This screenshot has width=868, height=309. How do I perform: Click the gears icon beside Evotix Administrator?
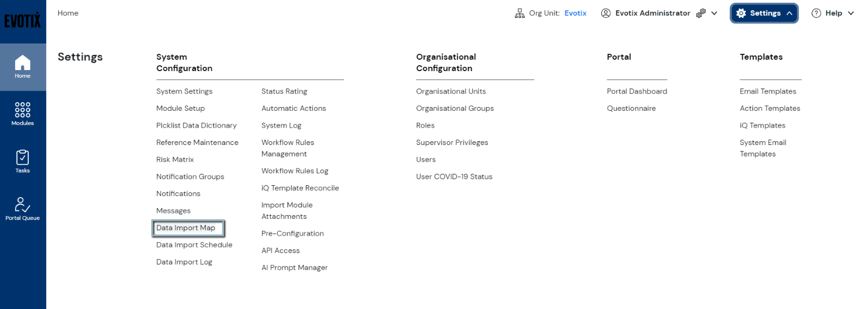[701, 14]
